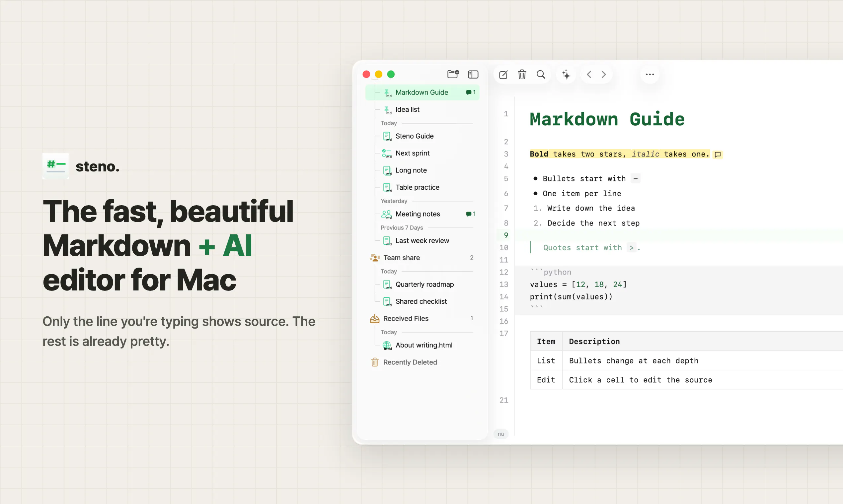Open the pinned Idea list note
The image size is (843, 504).
coord(422,109)
